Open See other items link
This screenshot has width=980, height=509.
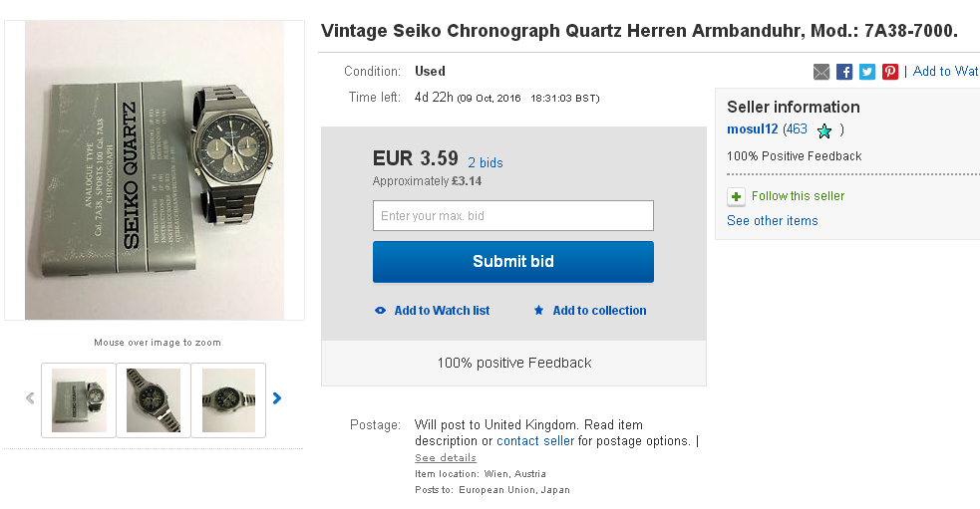[x=772, y=221]
